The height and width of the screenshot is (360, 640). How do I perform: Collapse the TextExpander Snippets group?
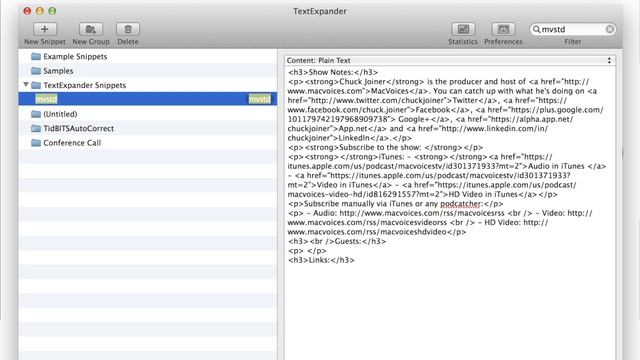tap(26, 84)
